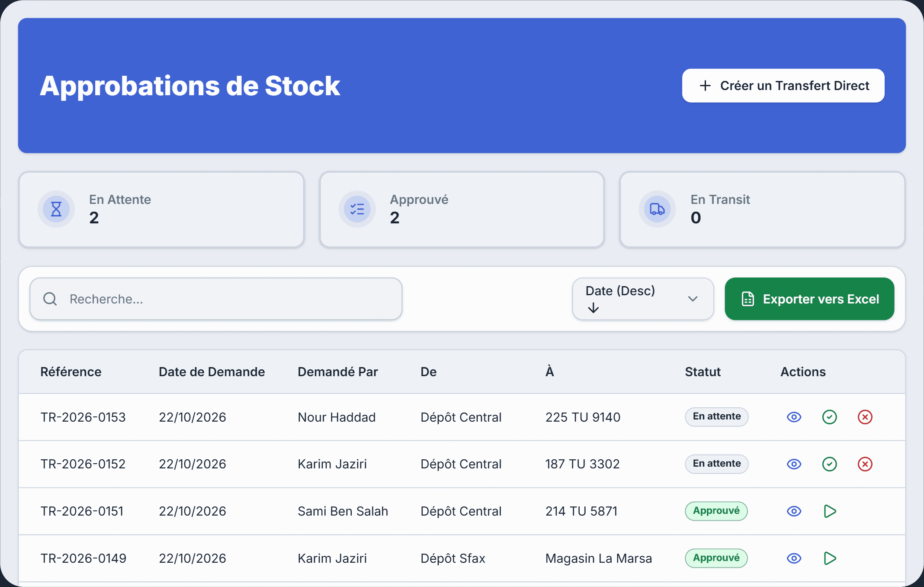
Task: Click destination Magasin La Marsa
Action: pyautogui.click(x=599, y=558)
